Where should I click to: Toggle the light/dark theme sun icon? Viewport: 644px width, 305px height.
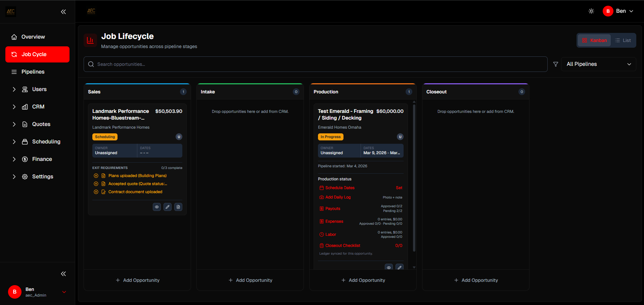591,11
